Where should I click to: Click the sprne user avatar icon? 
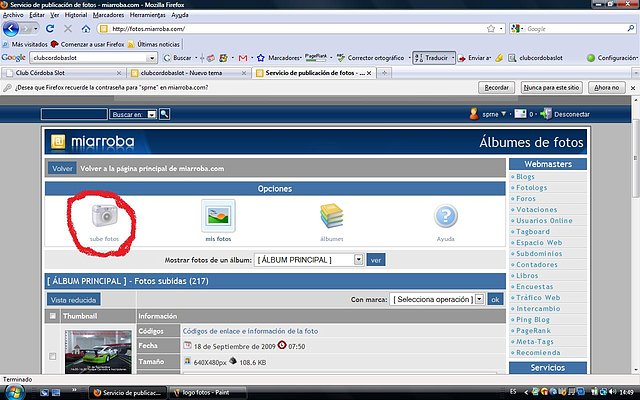[x=474, y=114]
